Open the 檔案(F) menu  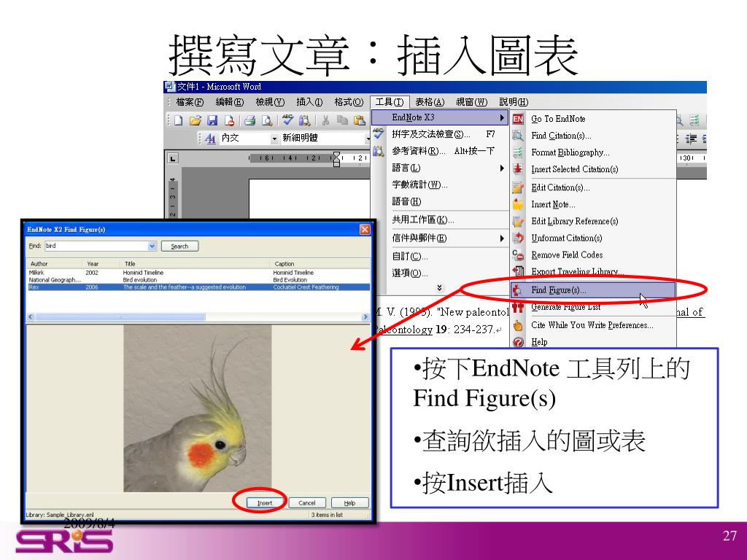click(189, 102)
